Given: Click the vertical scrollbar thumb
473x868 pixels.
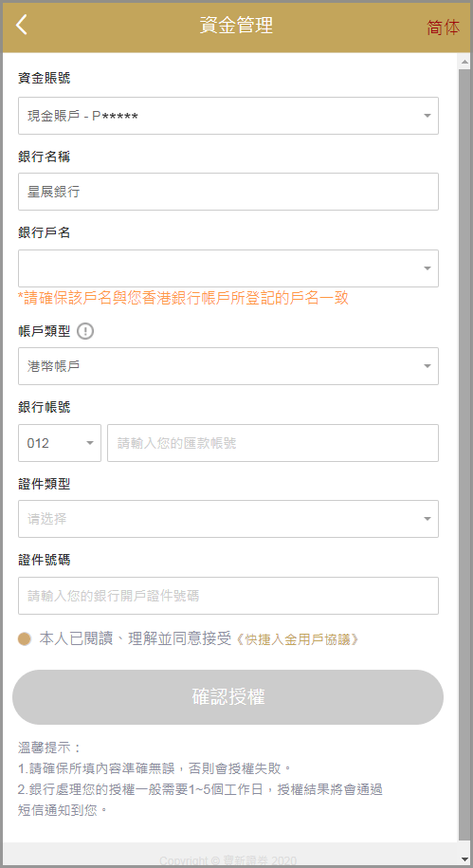Looking at the screenshot, I should [x=464, y=454].
